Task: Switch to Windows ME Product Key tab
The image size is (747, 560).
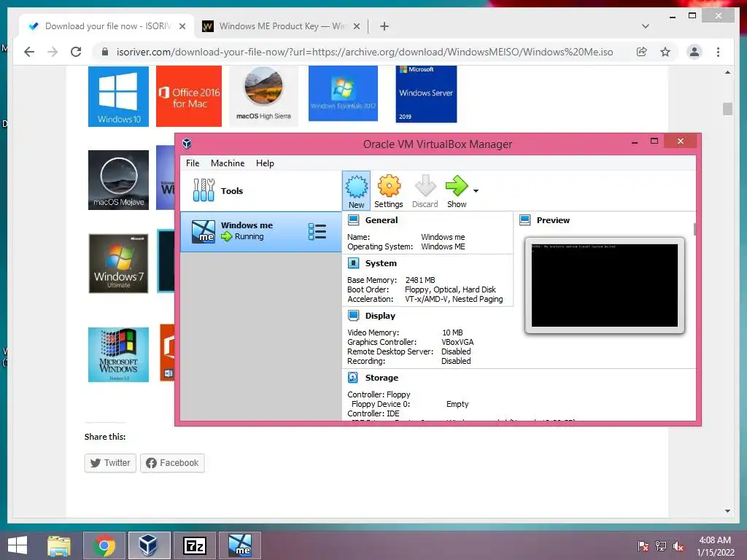Action: coord(281,26)
